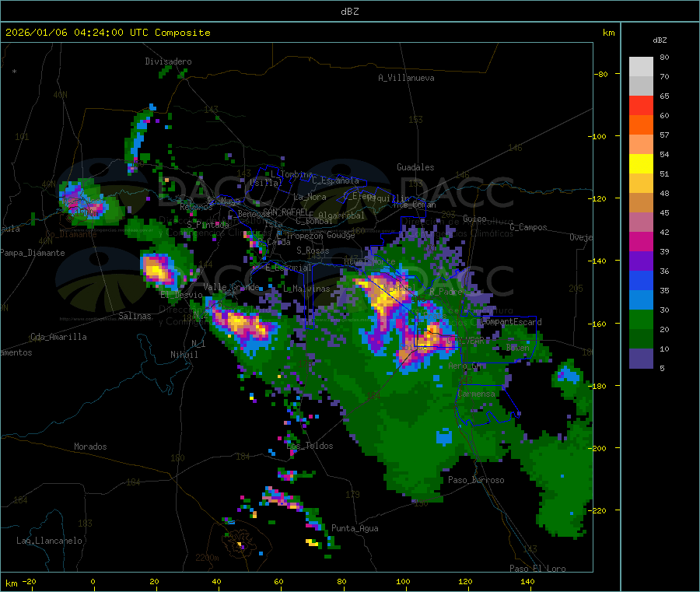The height and width of the screenshot is (592, 700).
Task: Click the C_Española label
Action: (336, 180)
